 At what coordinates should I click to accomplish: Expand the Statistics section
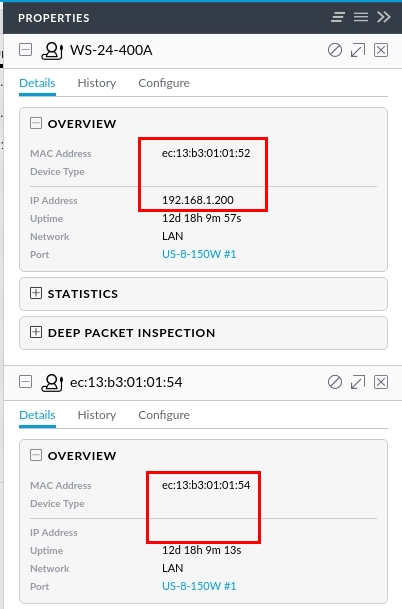pyautogui.click(x=36, y=293)
